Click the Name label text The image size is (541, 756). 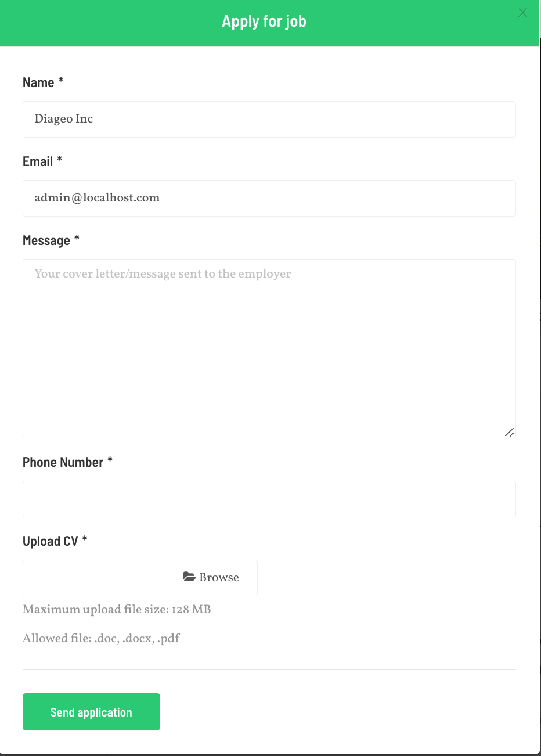pyautogui.click(x=38, y=82)
